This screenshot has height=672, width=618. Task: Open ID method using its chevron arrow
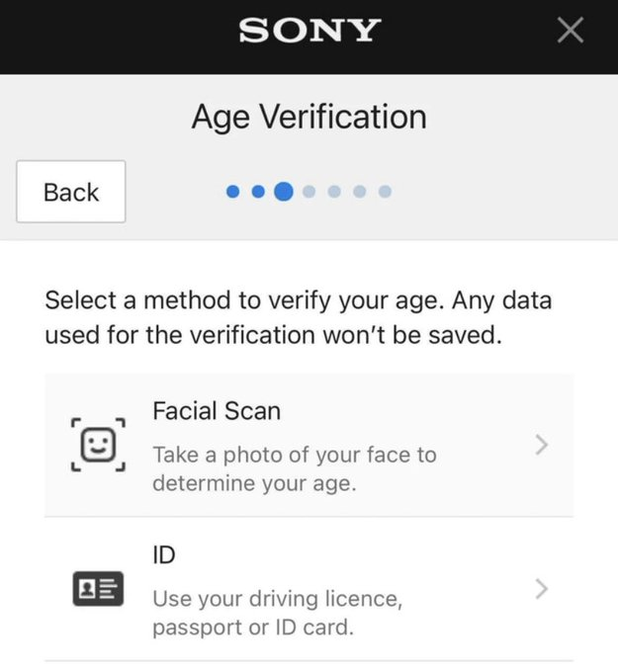[x=541, y=590]
